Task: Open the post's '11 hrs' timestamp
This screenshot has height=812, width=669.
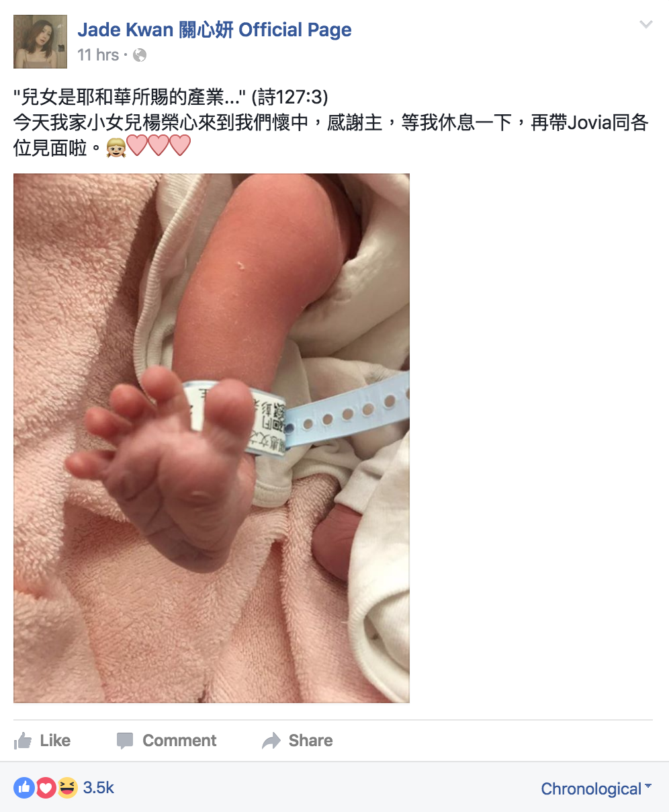Action: (x=98, y=55)
